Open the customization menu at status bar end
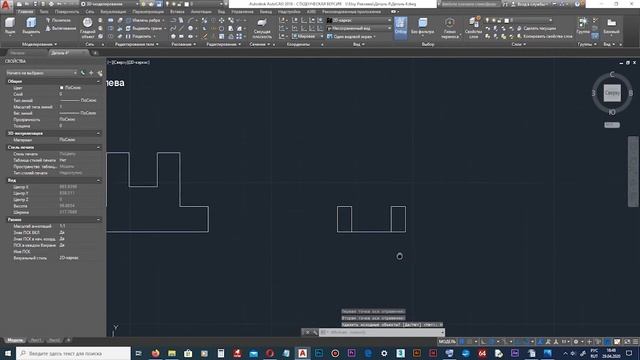This screenshot has height=360, width=640. (x=635, y=342)
